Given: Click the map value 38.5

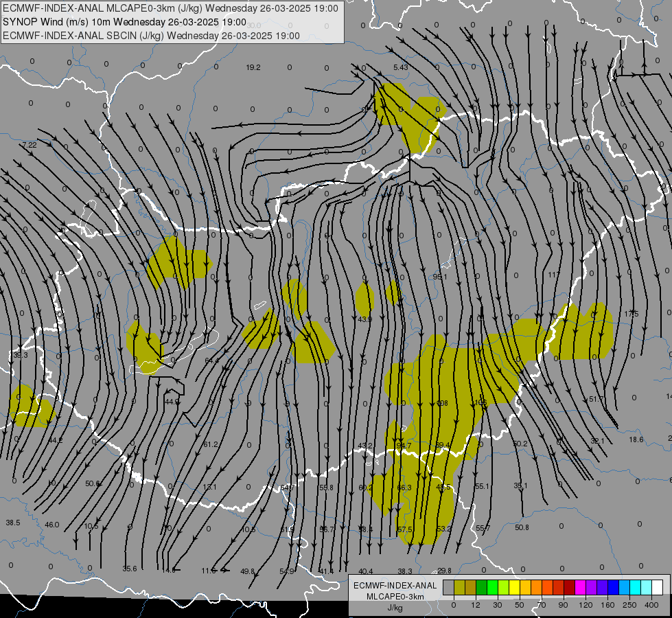Looking at the screenshot, I should pos(13,523).
